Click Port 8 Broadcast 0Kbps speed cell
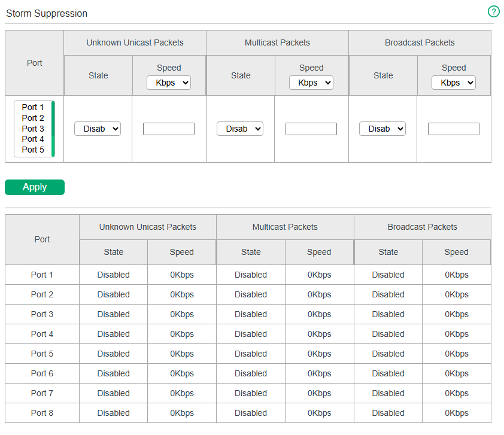This screenshot has width=504, height=435. pyautogui.click(x=457, y=413)
